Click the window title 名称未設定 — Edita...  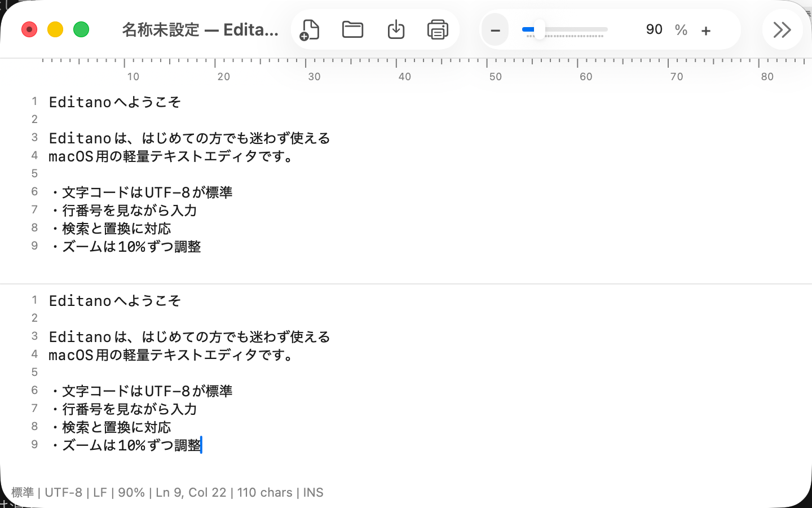click(200, 29)
